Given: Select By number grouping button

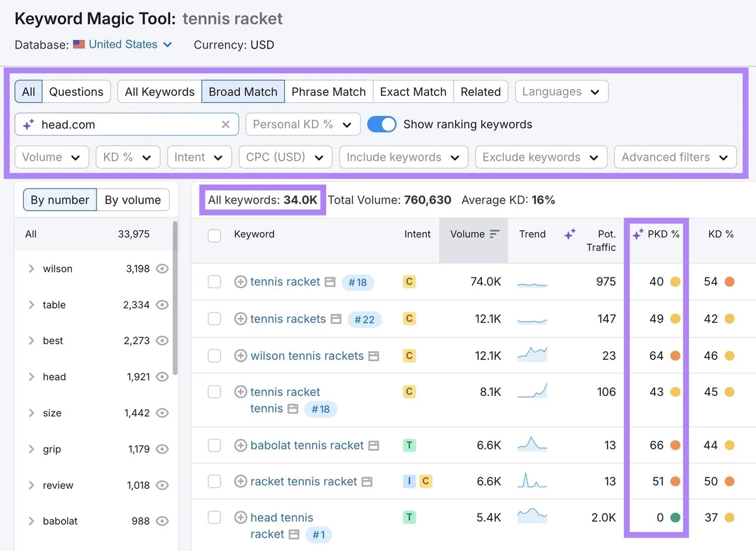Looking at the screenshot, I should pyautogui.click(x=60, y=200).
